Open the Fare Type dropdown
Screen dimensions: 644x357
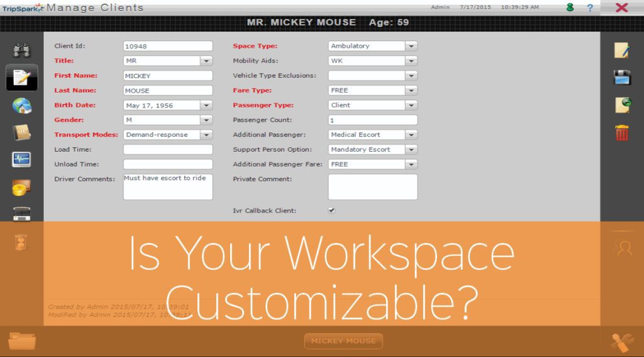[x=411, y=91]
